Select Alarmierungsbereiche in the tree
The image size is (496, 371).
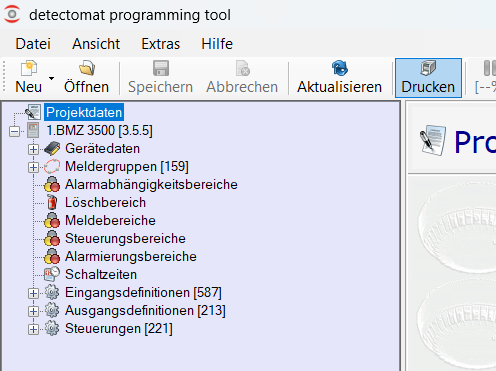[131, 256]
